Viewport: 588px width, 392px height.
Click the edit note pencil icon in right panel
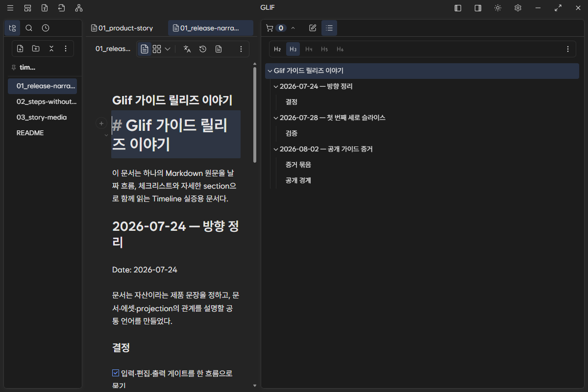(313, 28)
